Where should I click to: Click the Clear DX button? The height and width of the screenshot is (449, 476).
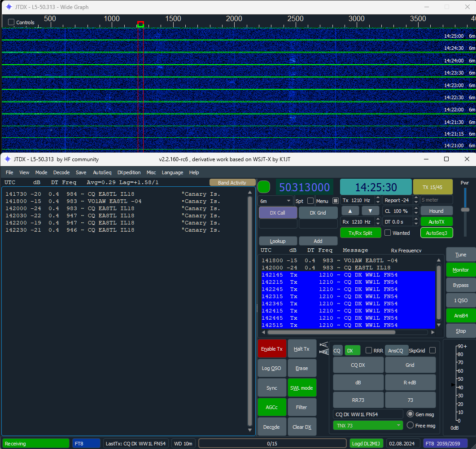point(301,427)
